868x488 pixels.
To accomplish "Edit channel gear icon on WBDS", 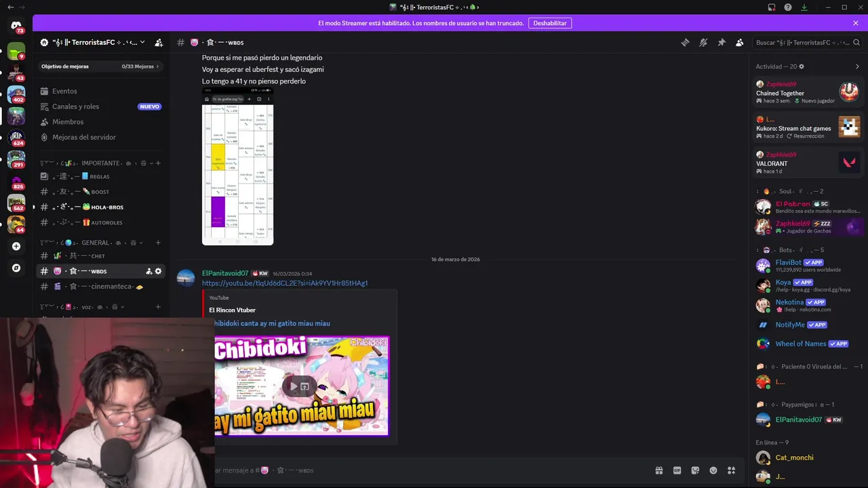I will click(x=159, y=271).
